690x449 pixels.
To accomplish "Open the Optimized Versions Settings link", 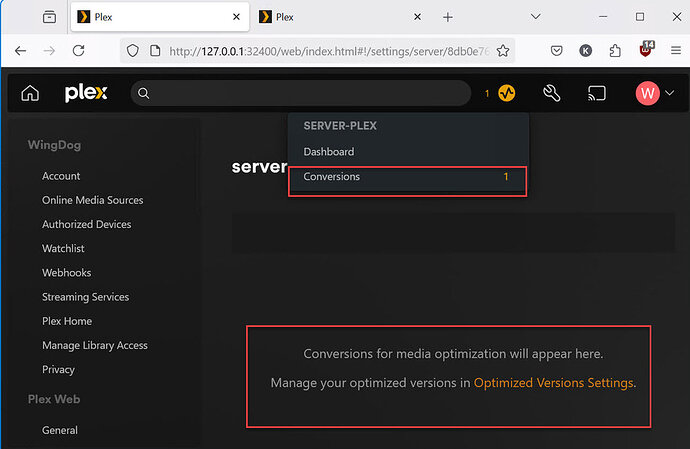I will click(554, 383).
